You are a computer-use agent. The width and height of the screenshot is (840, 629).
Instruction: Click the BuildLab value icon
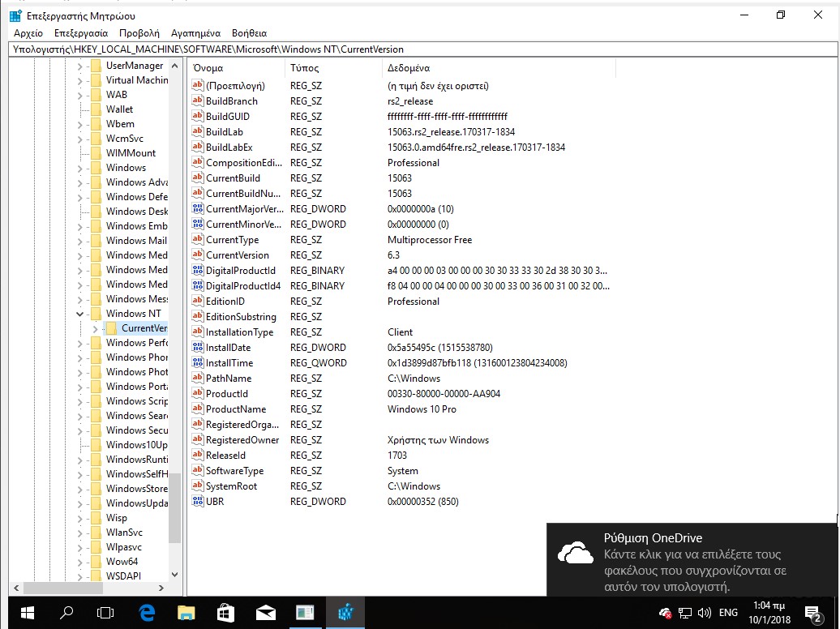click(x=198, y=132)
